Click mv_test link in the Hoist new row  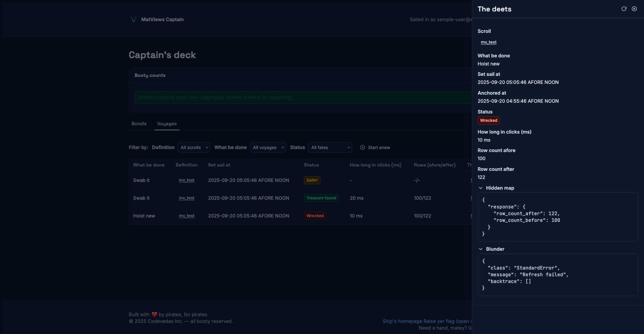click(x=186, y=216)
